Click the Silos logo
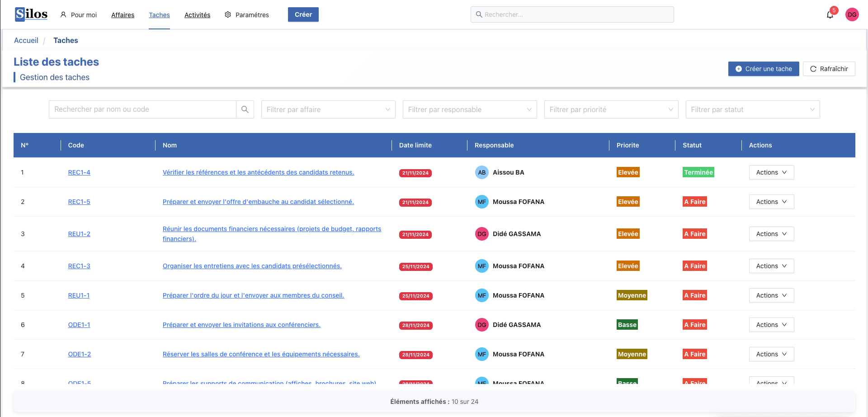 (x=31, y=14)
